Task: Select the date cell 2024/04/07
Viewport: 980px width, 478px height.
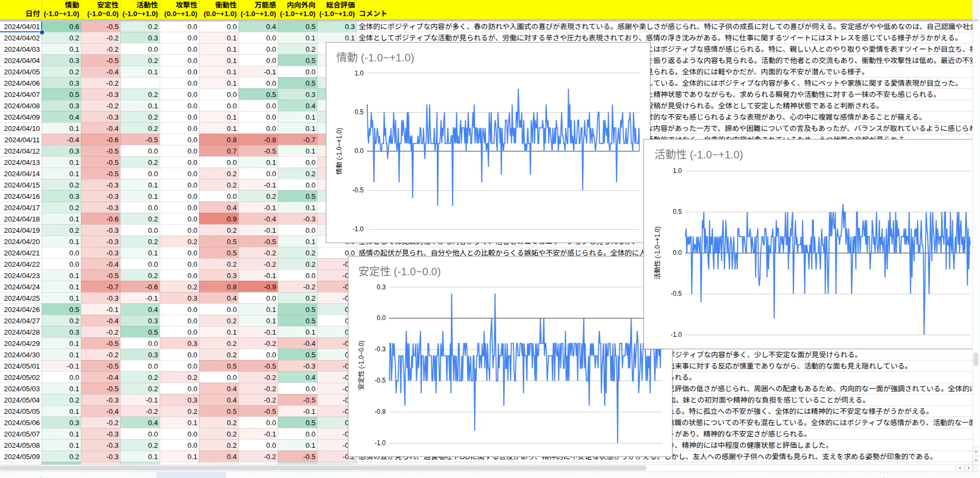Action: 21,94
